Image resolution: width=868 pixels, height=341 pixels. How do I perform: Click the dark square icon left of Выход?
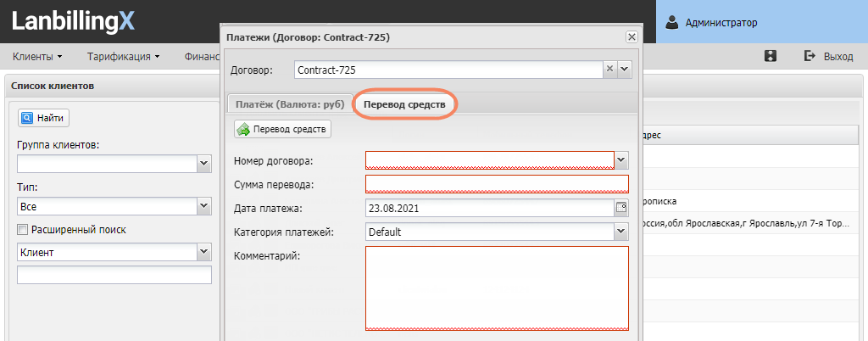(770, 56)
